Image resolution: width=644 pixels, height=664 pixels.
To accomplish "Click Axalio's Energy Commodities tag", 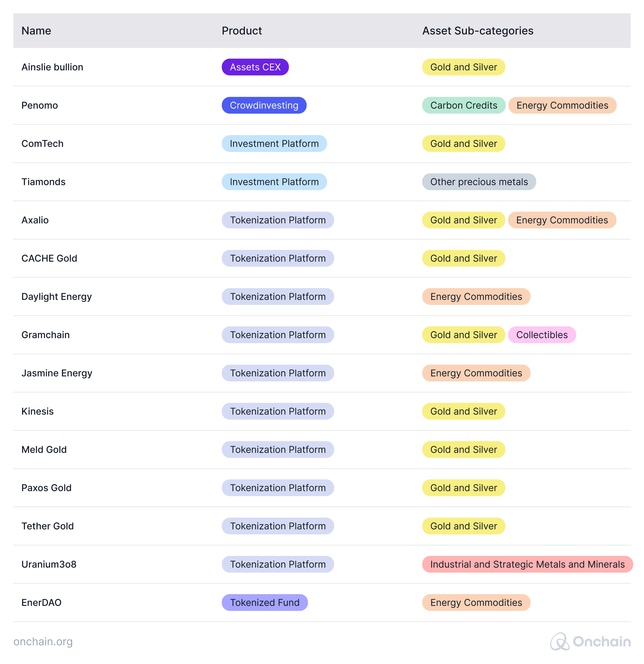I will tap(562, 220).
